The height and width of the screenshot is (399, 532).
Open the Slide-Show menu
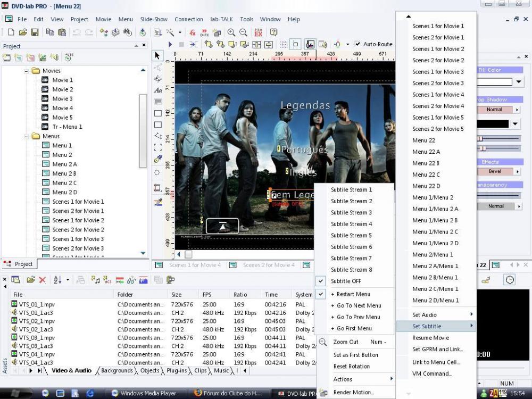[x=154, y=19]
